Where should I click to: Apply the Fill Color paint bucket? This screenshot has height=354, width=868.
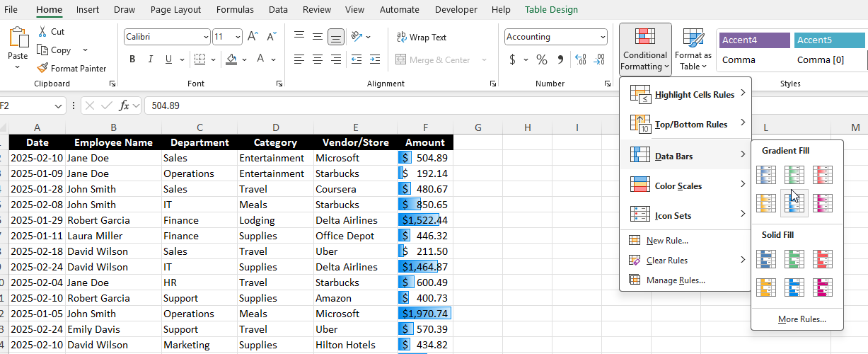tap(232, 59)
